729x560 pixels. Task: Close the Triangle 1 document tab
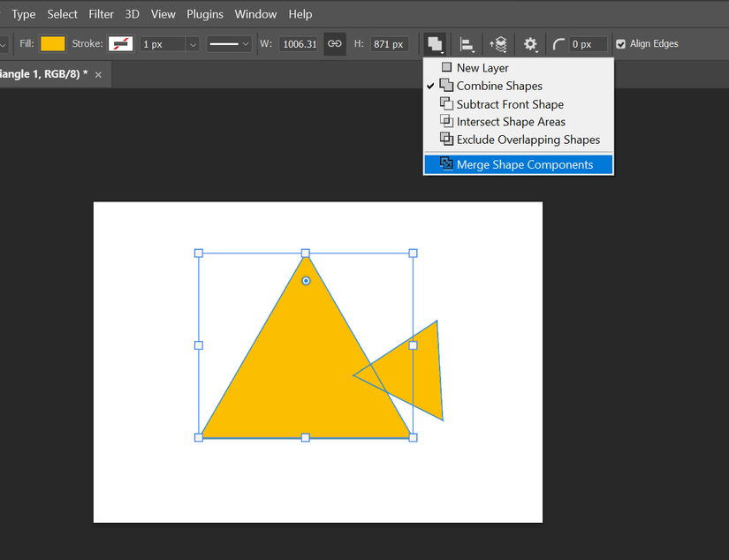(98, 74)
